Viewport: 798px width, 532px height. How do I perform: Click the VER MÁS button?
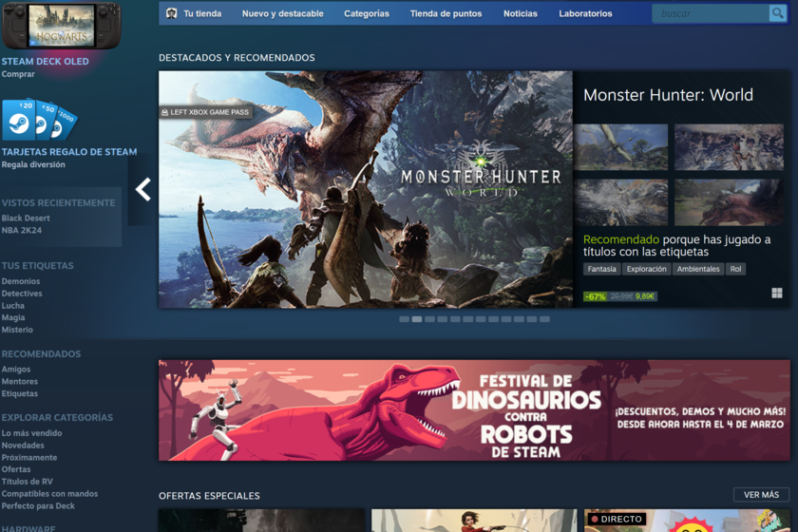tap(761, 495)
